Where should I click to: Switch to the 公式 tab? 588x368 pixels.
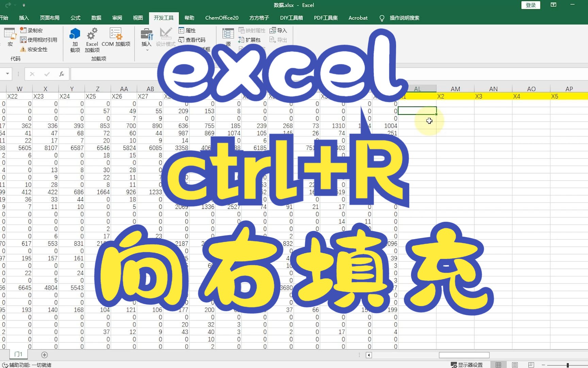tap(76, 18)
